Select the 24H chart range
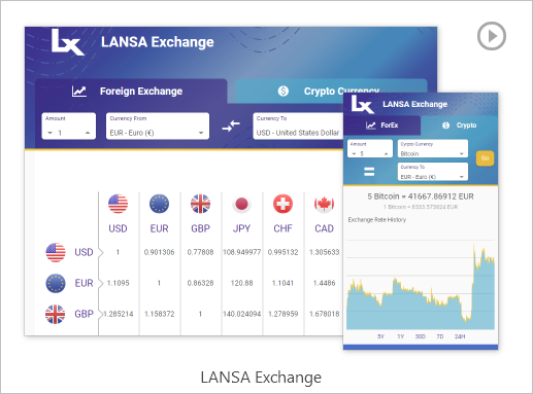 460,336
